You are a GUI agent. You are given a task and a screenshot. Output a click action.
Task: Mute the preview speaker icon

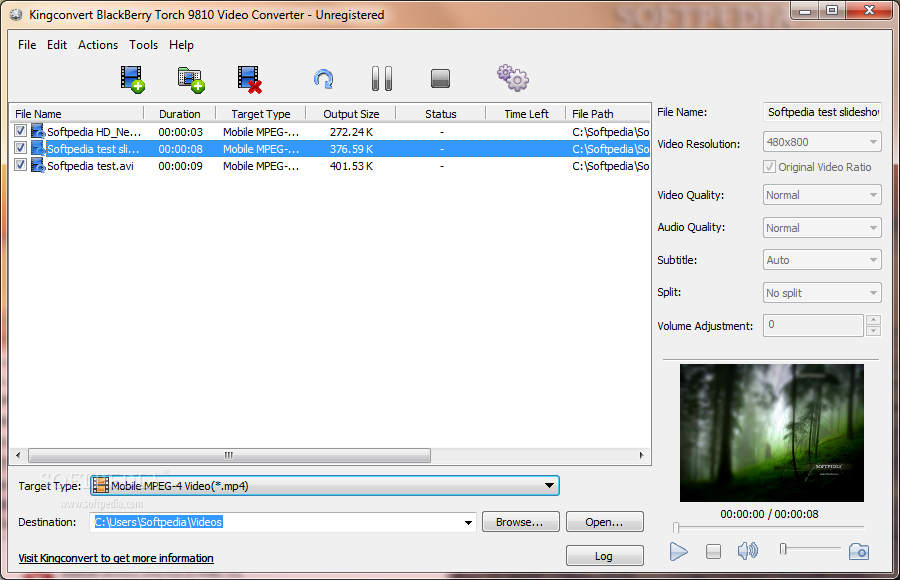point(747,551)
